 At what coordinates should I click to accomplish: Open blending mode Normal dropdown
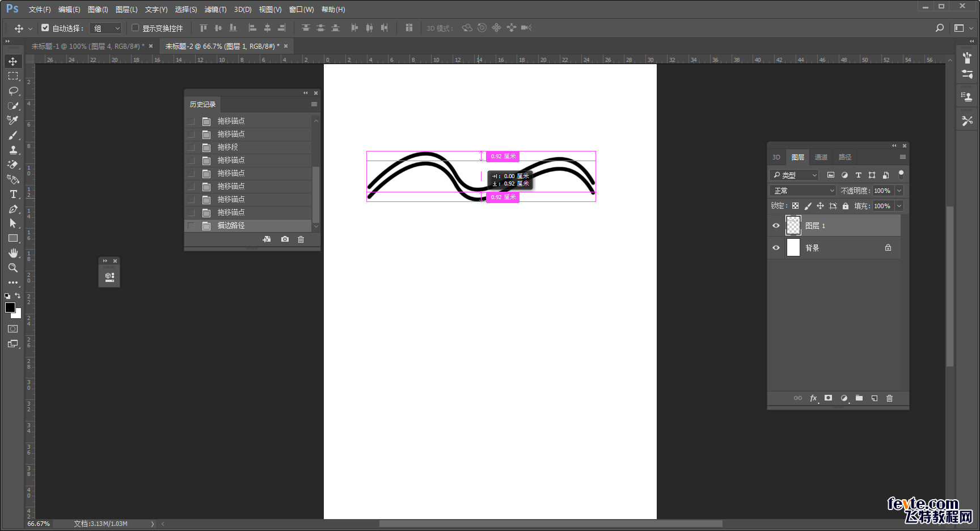pos(802,191)
